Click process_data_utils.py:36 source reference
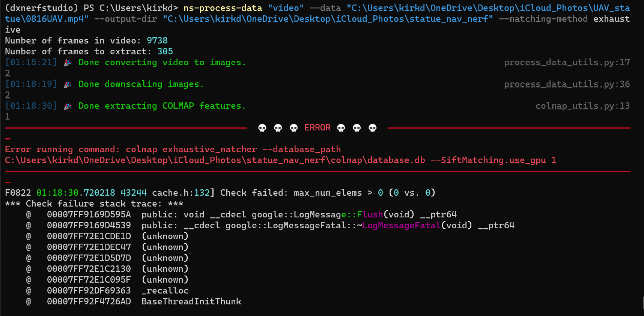The width and height of the screenshot is (644, 316). click(x=567, y=84)
